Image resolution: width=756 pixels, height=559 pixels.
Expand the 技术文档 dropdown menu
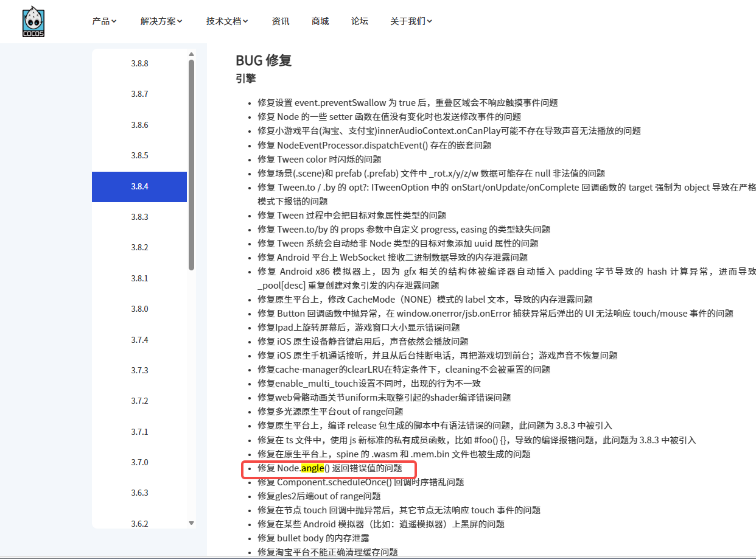pos(227,21)
